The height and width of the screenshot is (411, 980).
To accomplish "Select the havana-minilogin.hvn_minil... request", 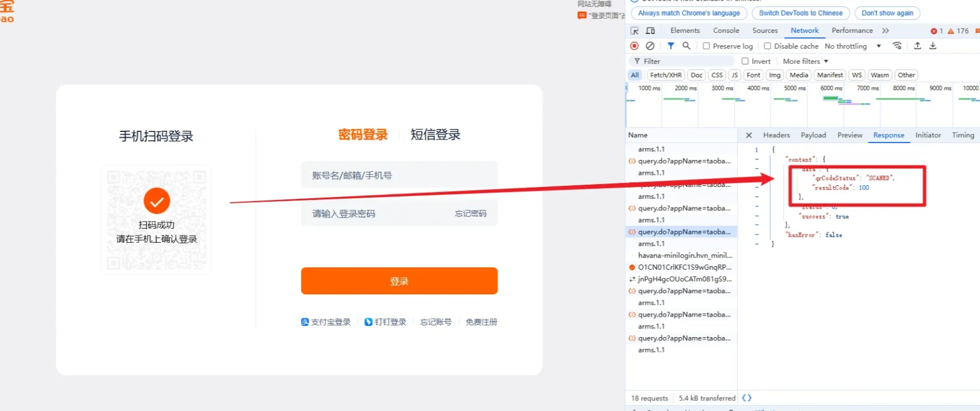I will coord(681,256).
